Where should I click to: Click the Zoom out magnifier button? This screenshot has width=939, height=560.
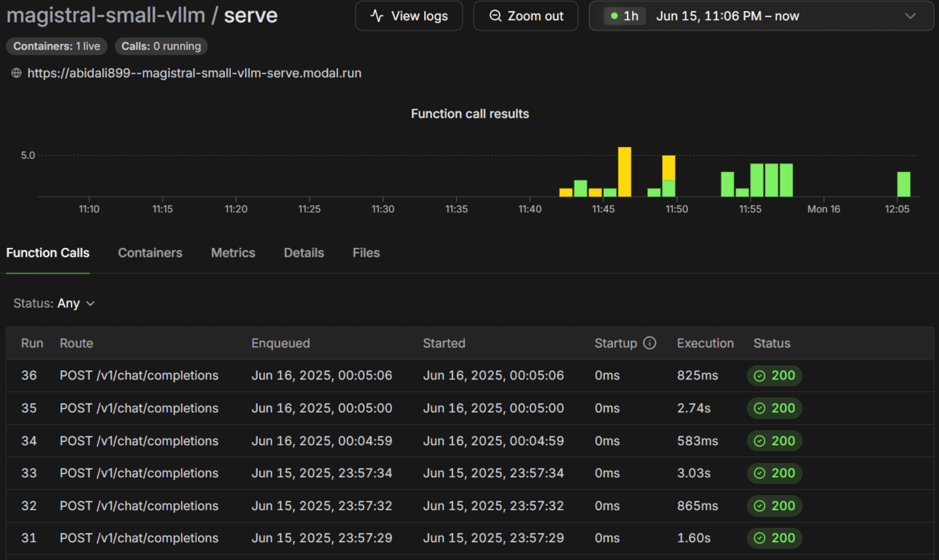[525, 16]
